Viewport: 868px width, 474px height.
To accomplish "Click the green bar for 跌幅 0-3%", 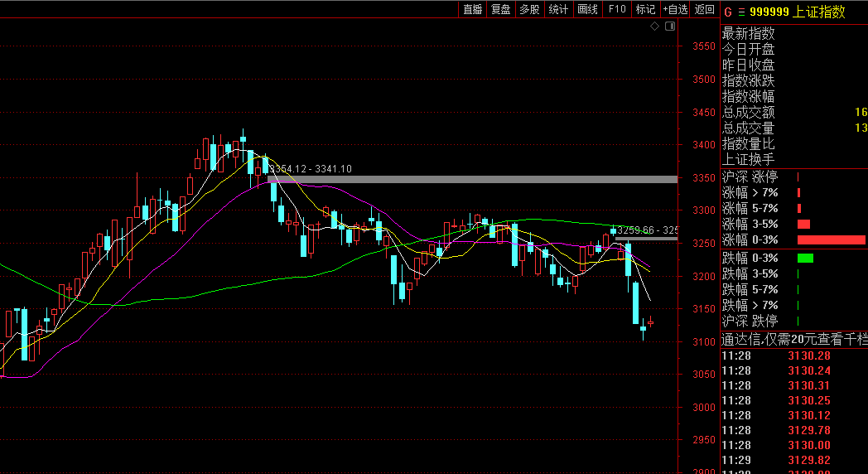I will click(805, 258).
